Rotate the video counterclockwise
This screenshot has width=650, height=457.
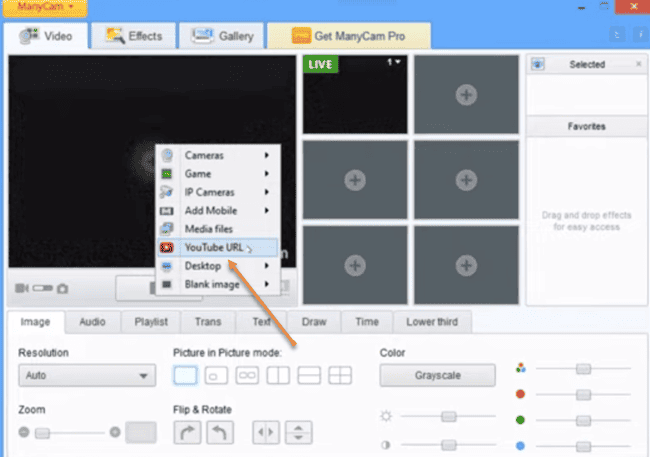click(x=218, y=432)
